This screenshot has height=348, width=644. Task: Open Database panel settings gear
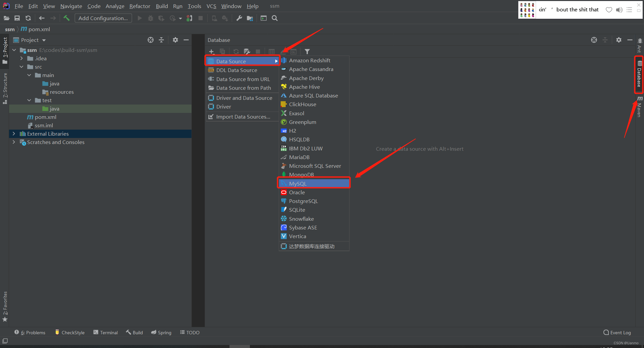click(619, 40)
